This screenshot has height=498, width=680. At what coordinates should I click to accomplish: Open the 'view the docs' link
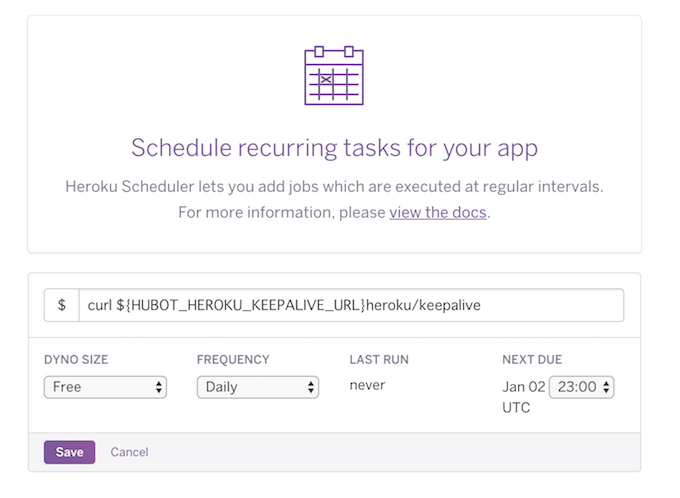(x=438, y=212)
